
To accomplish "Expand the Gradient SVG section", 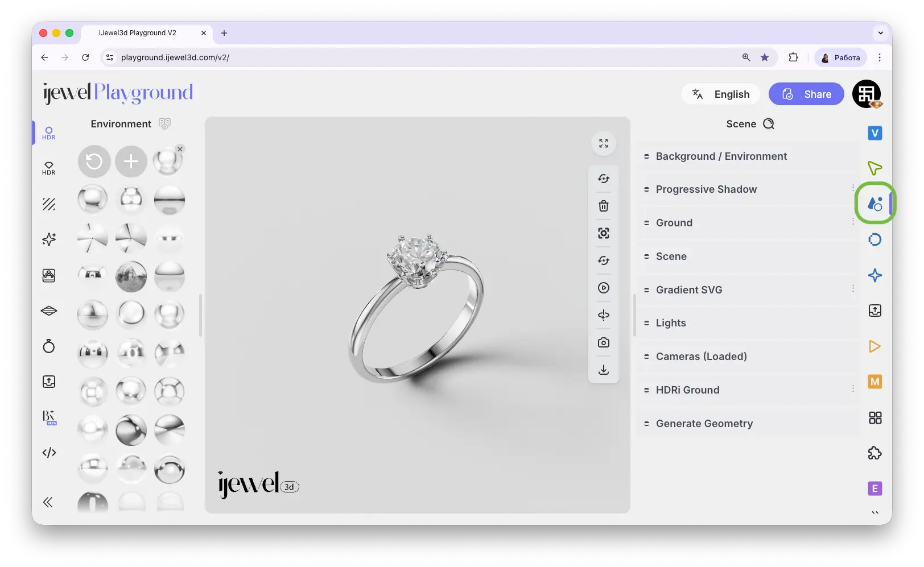I will pyautogui.click(x=748, y=290).
